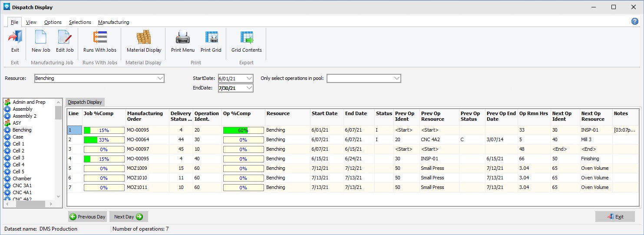Expand the EndDate dropdown
Image resolution: width=644 pixels, height=235 pixels.
point(249,88)
